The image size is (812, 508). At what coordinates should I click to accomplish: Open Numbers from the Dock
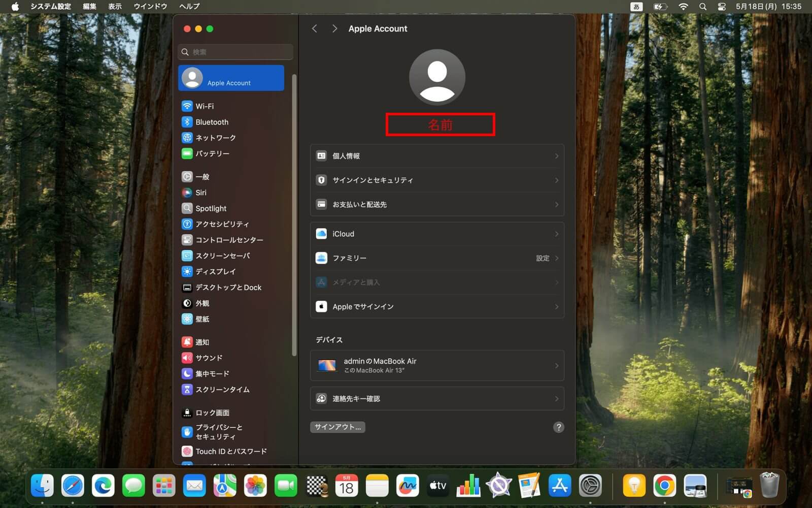(x=468, y=486)
